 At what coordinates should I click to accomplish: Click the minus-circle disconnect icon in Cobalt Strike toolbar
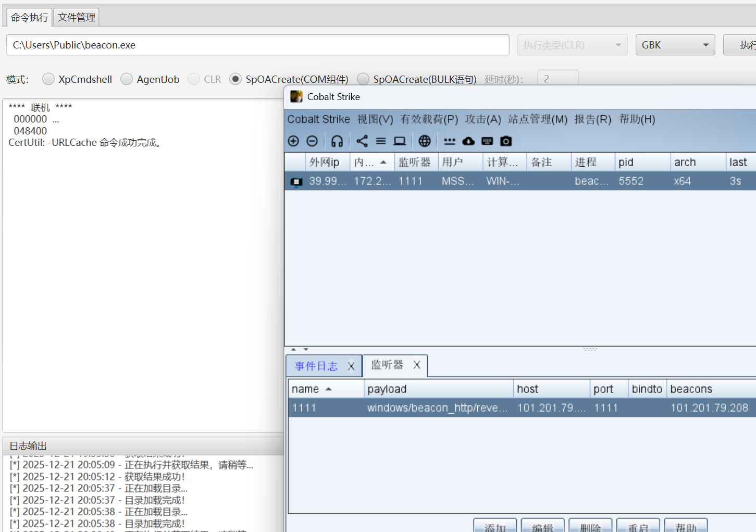point(312,141)
